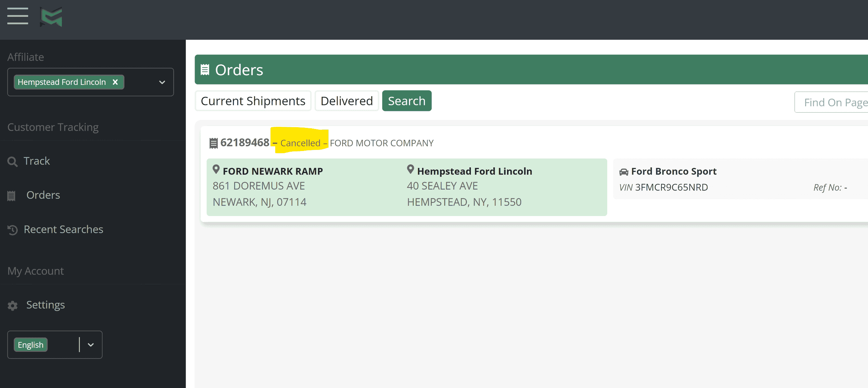Open the hamburger menu icon

tap(17, 16)
